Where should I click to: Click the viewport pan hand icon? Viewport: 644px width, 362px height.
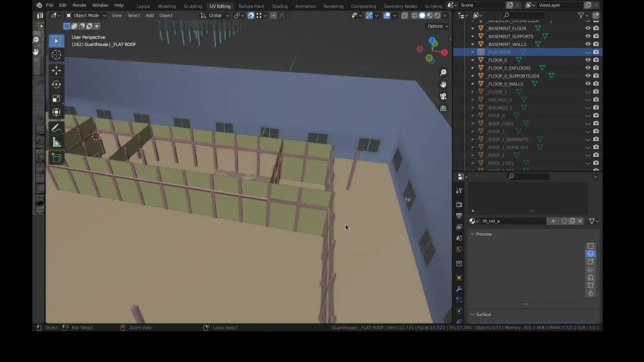click(443, 84)
